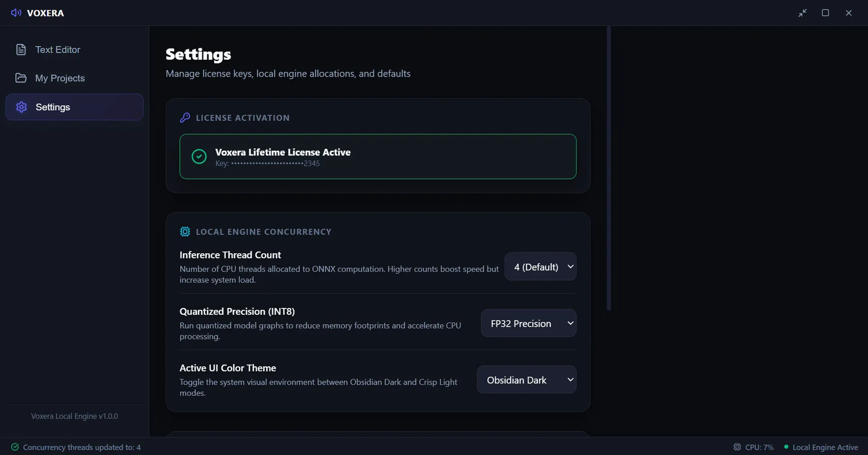
Task: Click the Voxera Lifetime License Active panel
Action: click(x=378, y=157)
